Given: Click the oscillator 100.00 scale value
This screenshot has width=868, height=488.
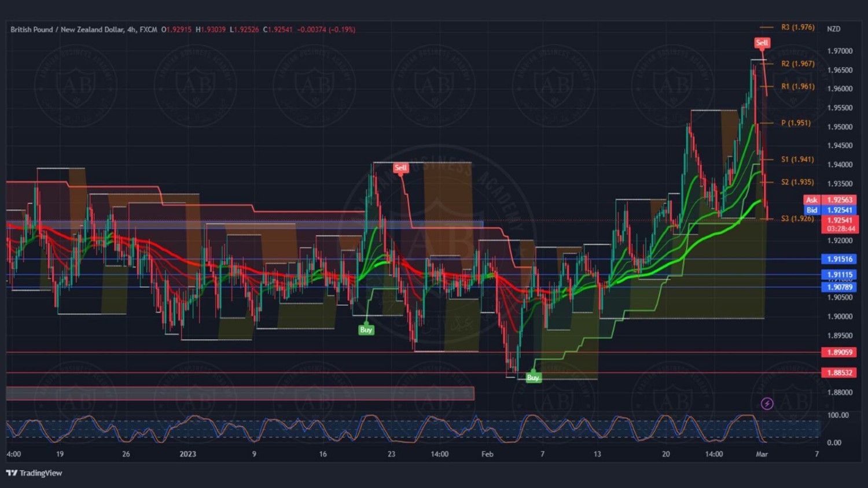Looking at the screenshot, I should (838, 415).
